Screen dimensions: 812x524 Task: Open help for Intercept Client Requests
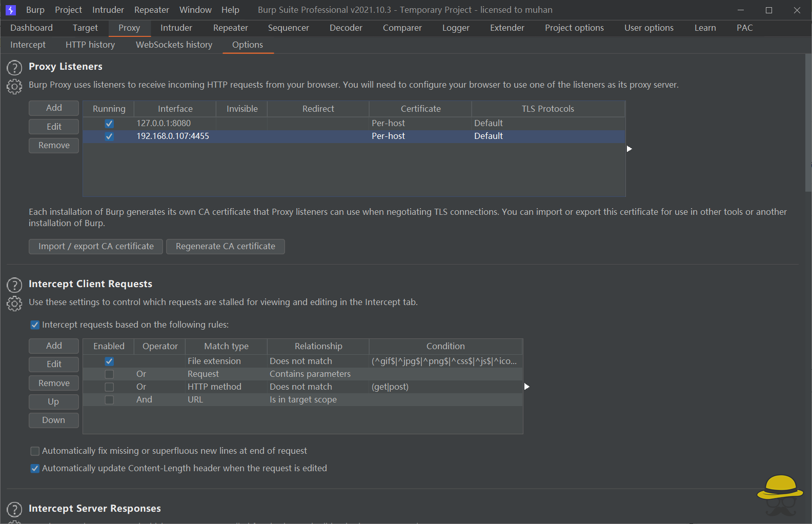[14, 285]
